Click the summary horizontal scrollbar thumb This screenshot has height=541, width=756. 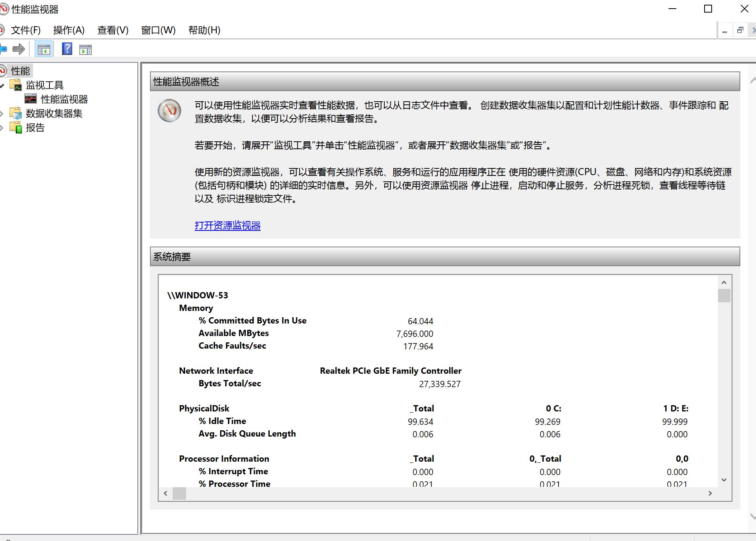click(x=179, y=493)
